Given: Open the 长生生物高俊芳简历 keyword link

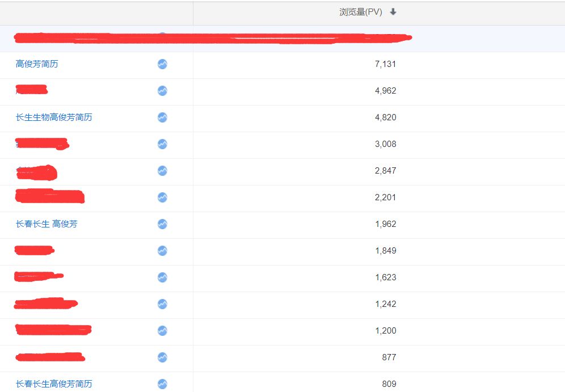Looking at the screenshot, I should click(54, 117).
